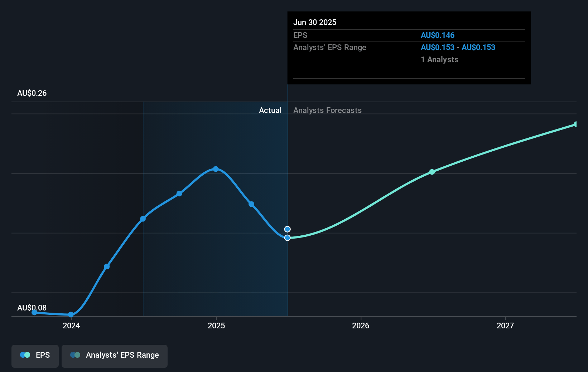The height and width of the screenshot is (372, 588).
Task: Click the 'Jun 30 2025' tooltip heading
Action: tap(315, 23)
